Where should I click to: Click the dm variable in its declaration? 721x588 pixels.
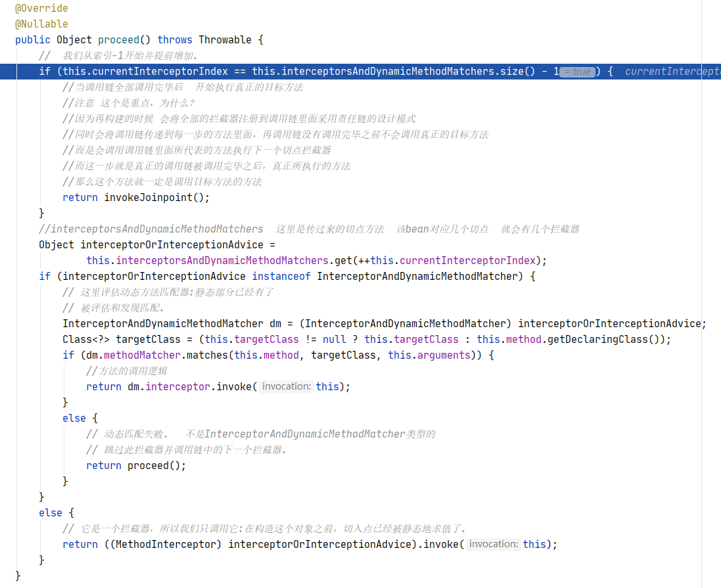[275, 324]
